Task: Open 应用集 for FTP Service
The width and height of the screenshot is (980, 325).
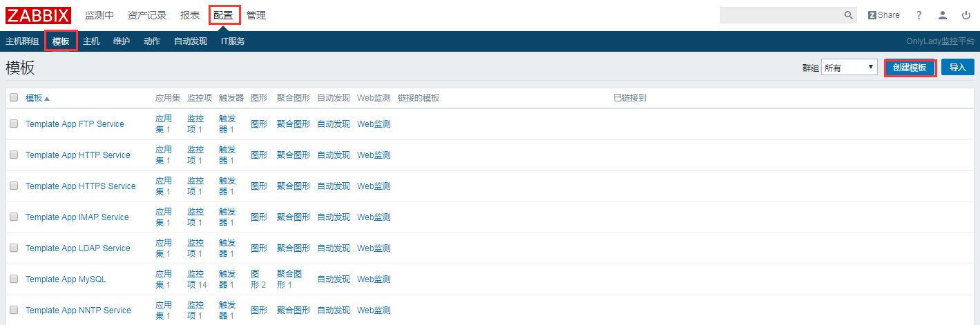Action: point(164,124)
